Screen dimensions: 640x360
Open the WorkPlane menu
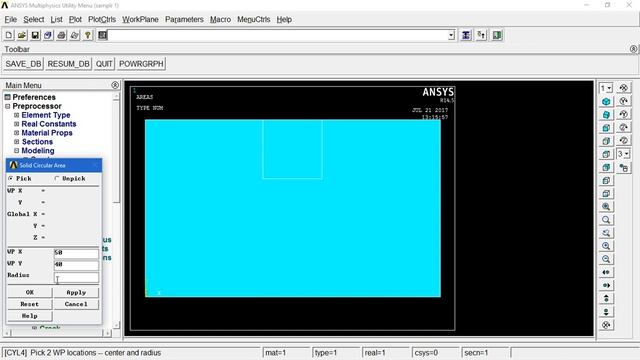tap(140, 19)
